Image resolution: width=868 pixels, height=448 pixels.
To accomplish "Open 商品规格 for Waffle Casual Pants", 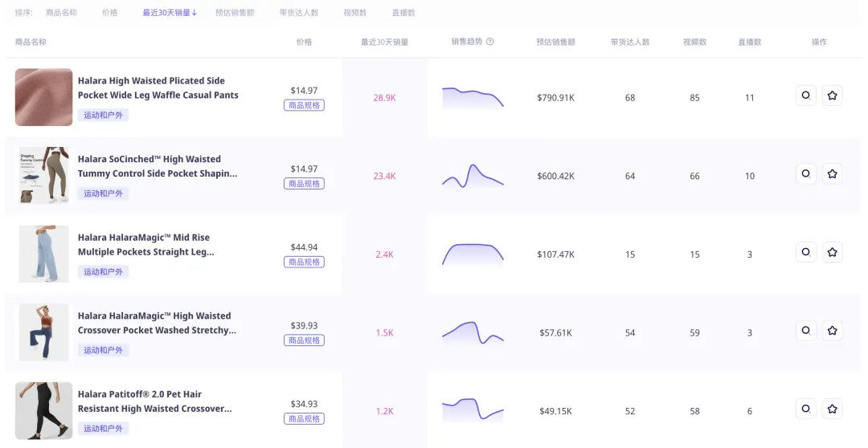I will tap(304, 105).
